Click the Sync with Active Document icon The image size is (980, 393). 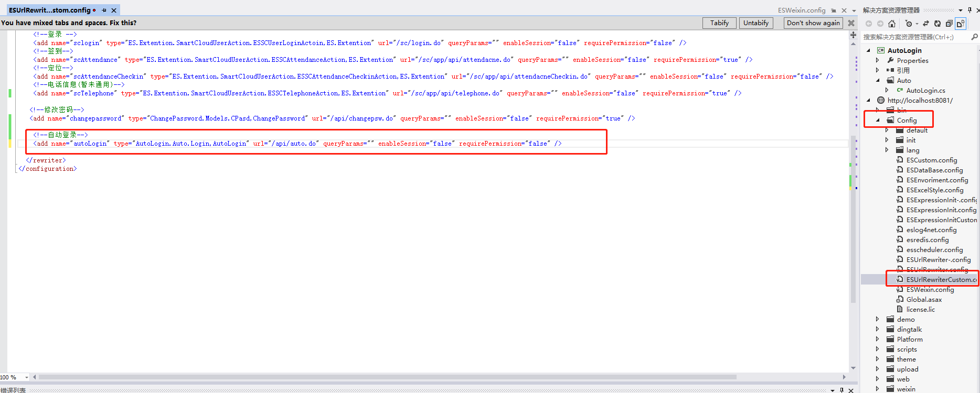926,24
